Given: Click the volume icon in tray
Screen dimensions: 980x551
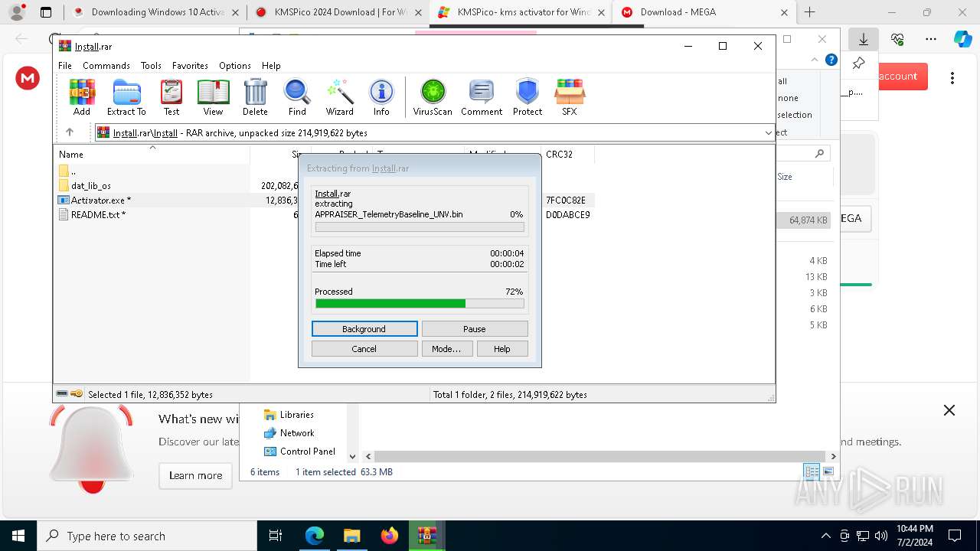Looking at the screenshot, I should tap(881, 536).
